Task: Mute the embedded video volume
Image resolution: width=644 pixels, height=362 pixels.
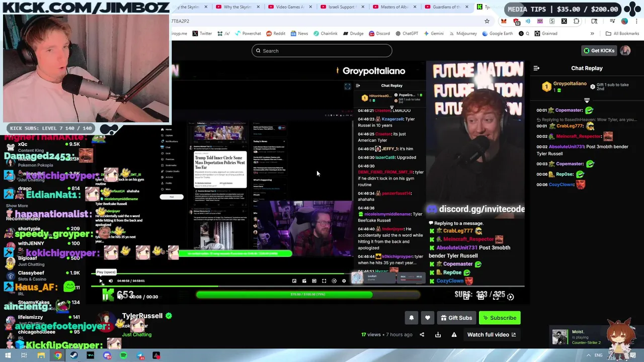Action: pos(111,281)
